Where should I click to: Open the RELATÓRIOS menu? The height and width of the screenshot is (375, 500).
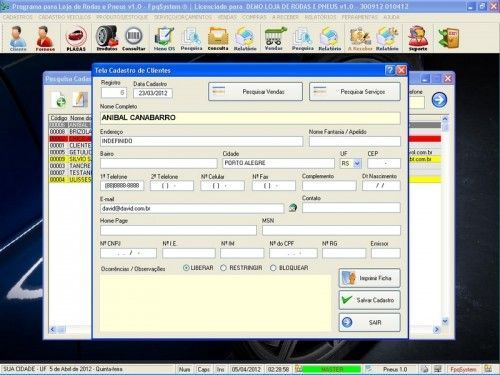click(x=321, y=17)
